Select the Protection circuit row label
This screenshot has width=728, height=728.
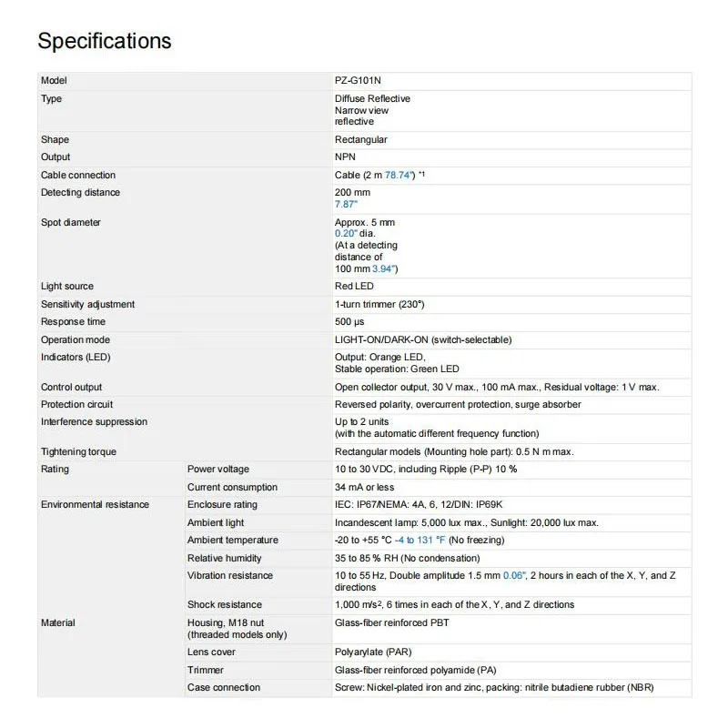[x=77, y=404]
